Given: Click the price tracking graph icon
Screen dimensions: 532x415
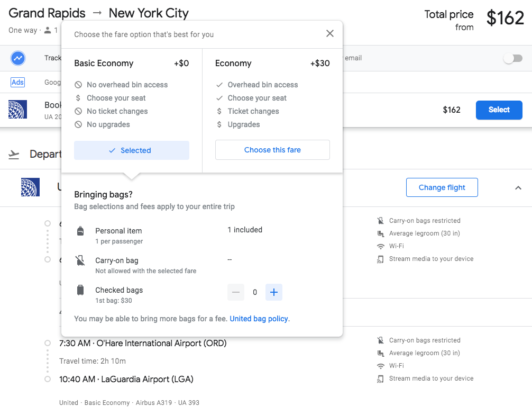Looking at the screenshot, I should click(18, 58).
